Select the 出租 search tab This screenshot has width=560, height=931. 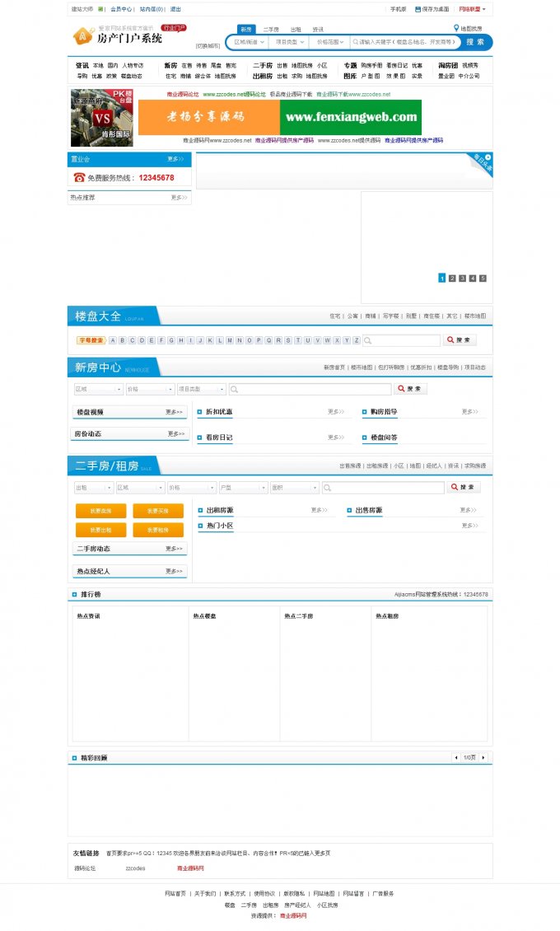tap(296, 29)
